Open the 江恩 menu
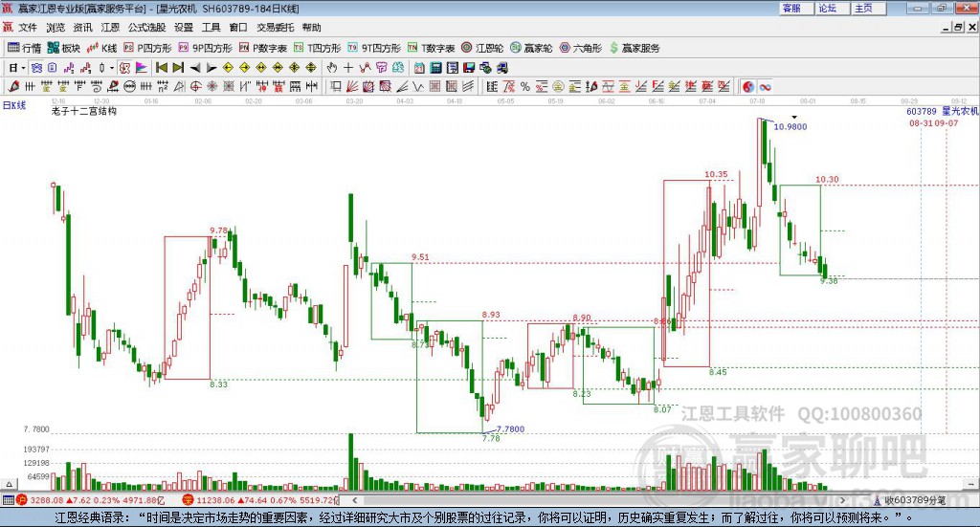The image size is (980, 527). [x=110, y=28]
